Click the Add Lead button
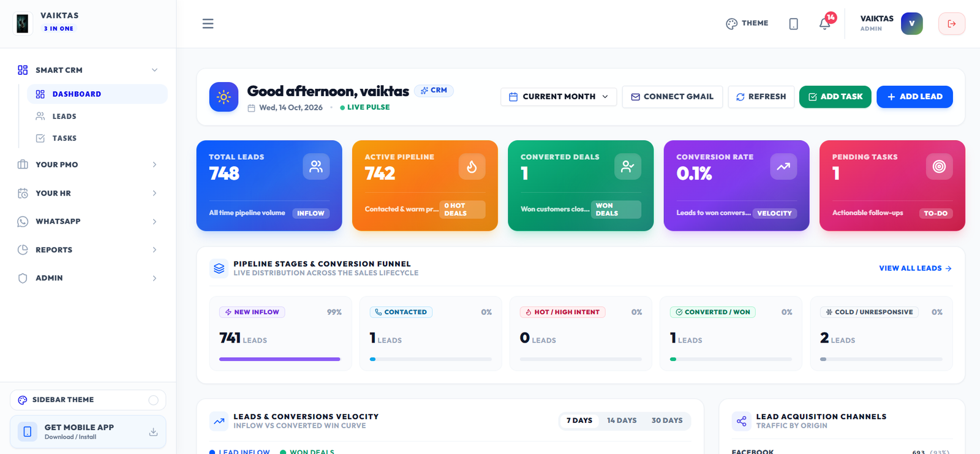Image resolution: width=980 pixels, height=454 pixels. [914, 97]
